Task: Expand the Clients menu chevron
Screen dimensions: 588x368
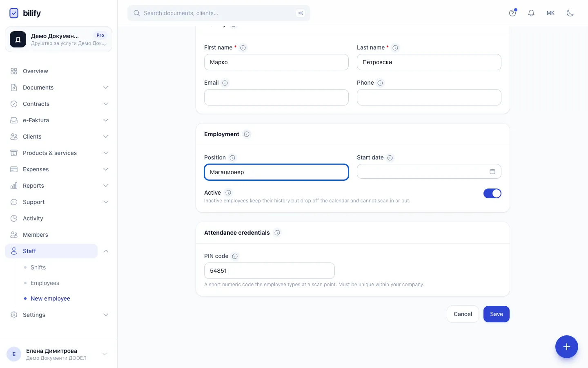Action: click(x=106, y=137)
